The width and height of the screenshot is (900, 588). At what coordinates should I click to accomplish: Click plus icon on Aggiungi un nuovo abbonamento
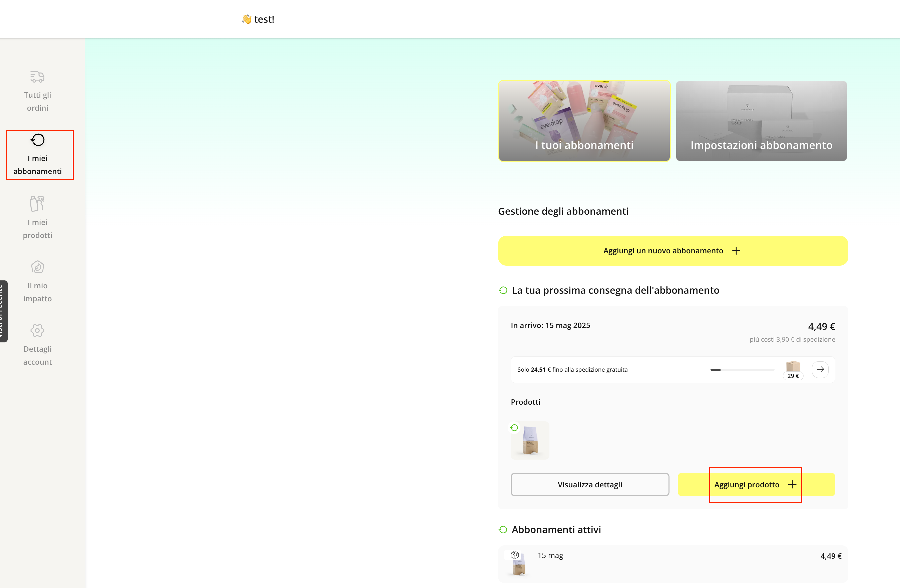[x=736, y=251]
